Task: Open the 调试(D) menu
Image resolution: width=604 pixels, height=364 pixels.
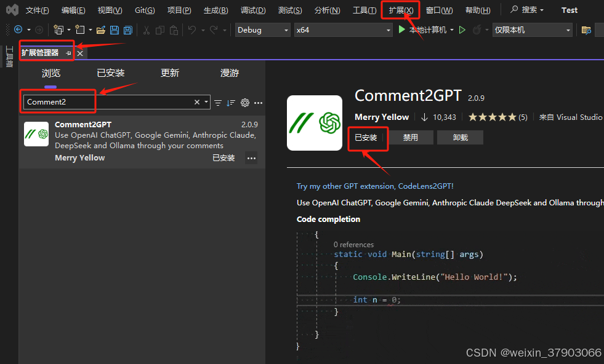Action: click(x=253, y=10)
